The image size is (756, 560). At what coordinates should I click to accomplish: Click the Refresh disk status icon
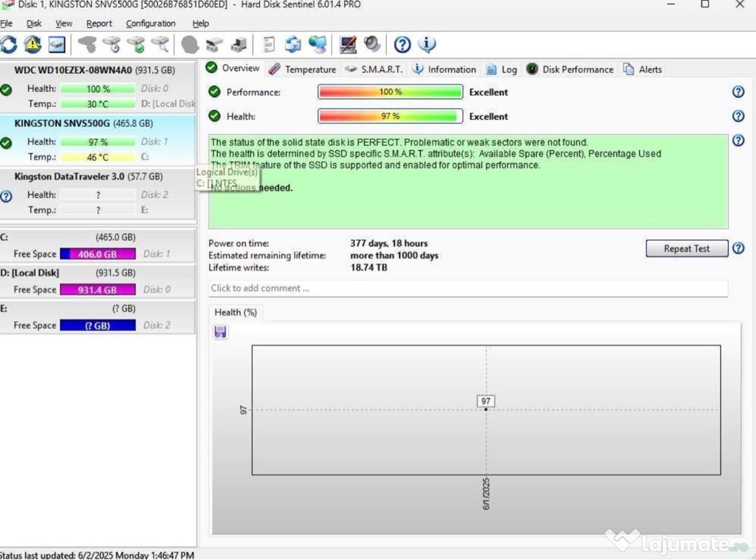(9, 45)
